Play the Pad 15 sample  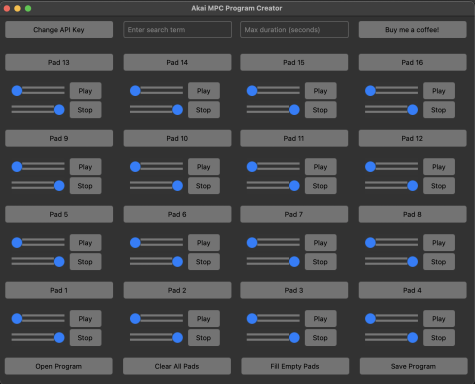click(x=320, y=91)
